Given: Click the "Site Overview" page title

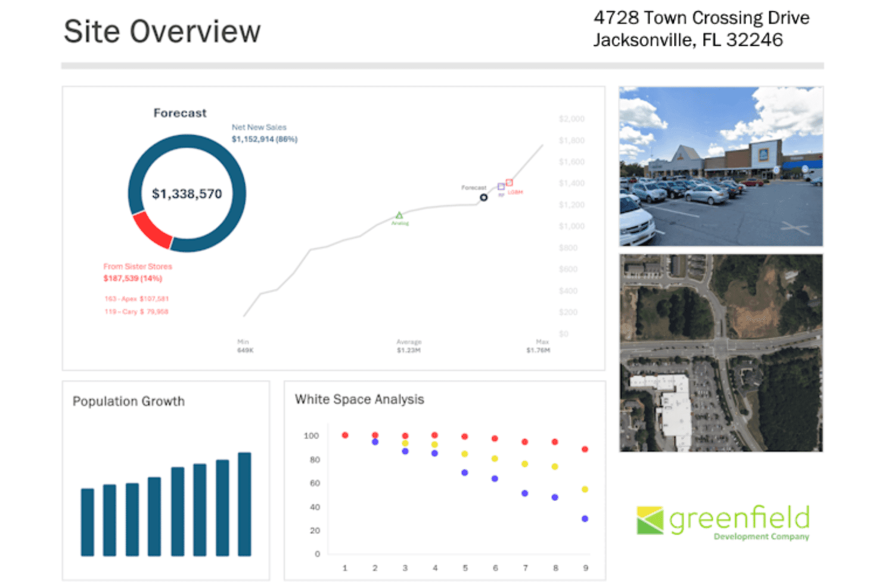Looking at the screenshot, I should (162, 31).
